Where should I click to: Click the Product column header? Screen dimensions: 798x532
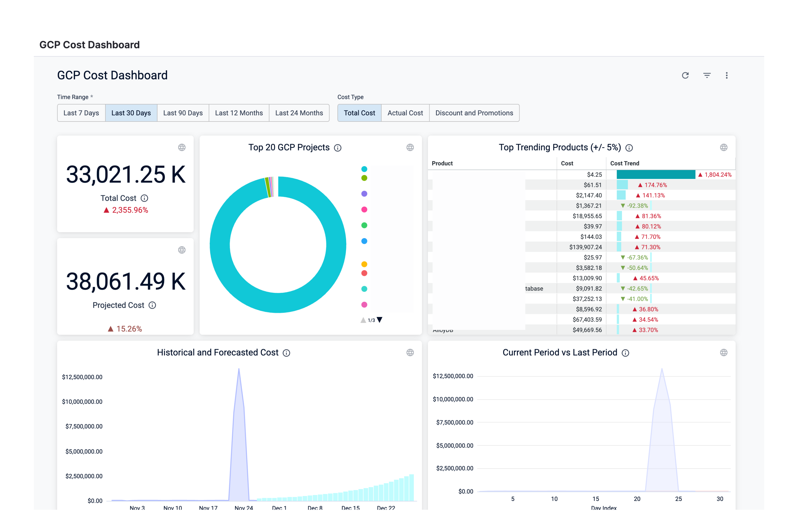click(x=442, y=163)
